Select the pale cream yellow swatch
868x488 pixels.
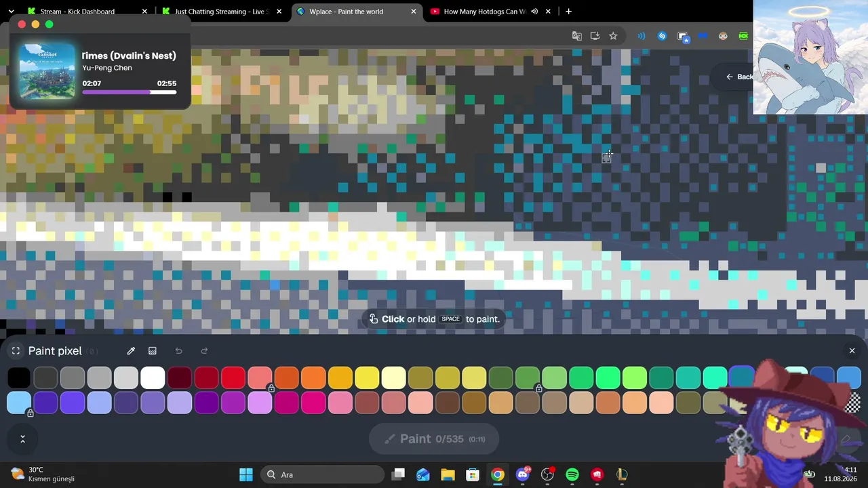[x=394, y=378]
